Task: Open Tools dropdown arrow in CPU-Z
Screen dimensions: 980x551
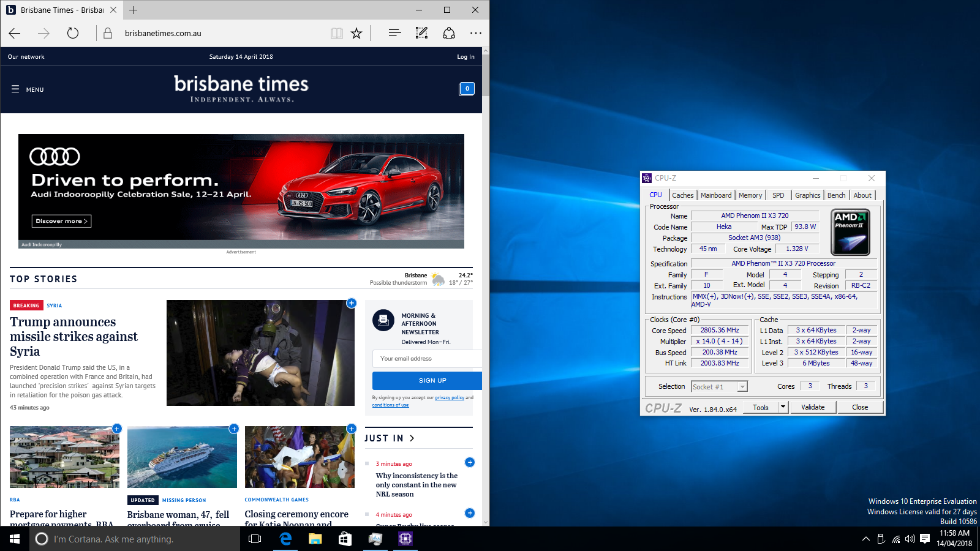Action: click(x=783, y=407)
